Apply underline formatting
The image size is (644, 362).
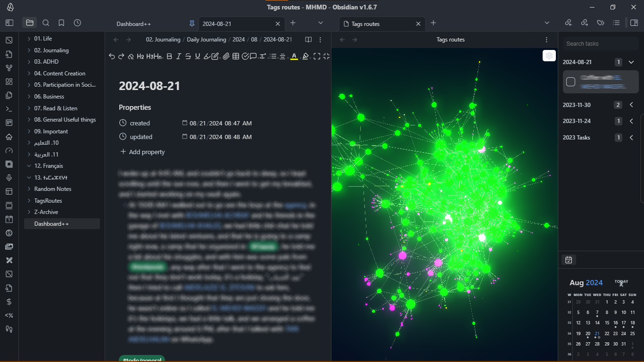[x=198, y=57]
